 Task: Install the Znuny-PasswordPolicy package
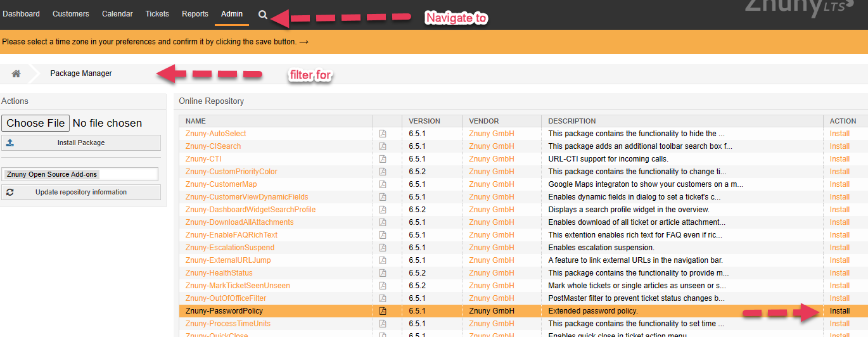pos(839,311)
